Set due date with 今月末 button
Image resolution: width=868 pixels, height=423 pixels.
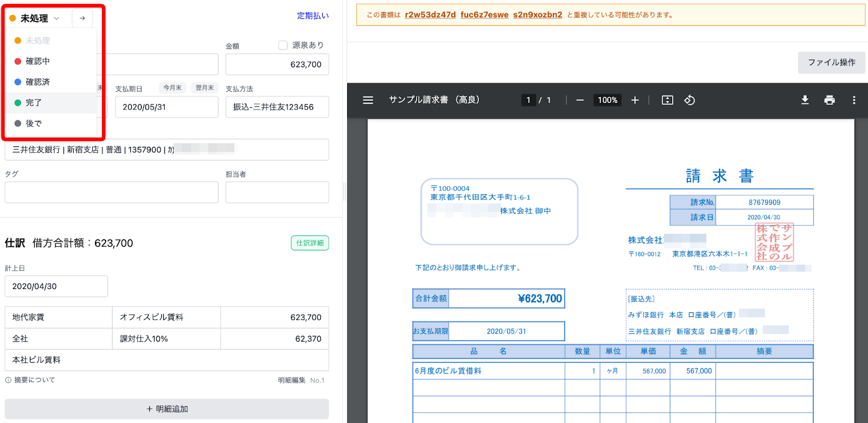(x=173, y=88)
